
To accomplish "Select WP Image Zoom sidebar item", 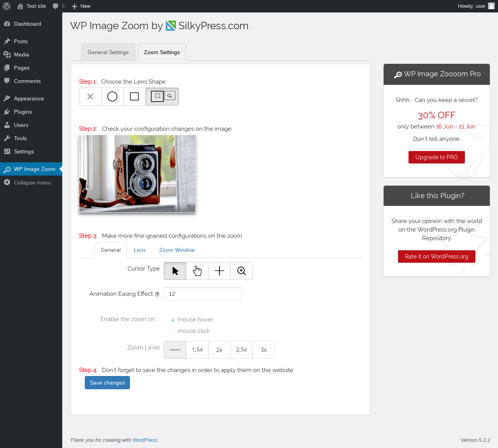I will coord(31,169).
